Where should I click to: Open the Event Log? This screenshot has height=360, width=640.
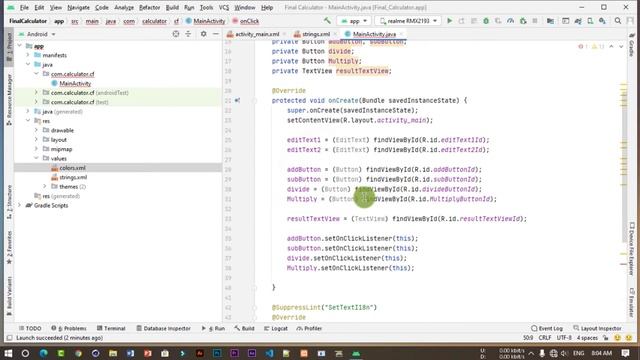(547, 328)
